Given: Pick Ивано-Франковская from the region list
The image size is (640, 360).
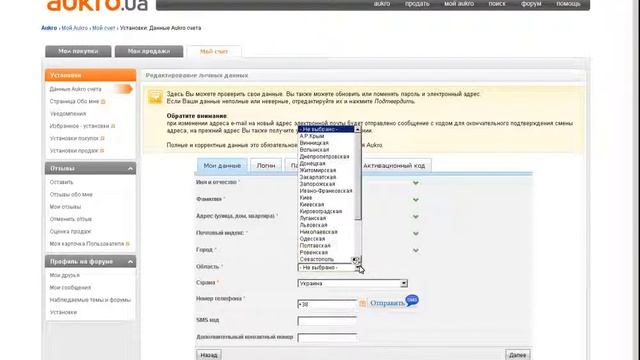Looking at the screenshot, I should (326, 191).
